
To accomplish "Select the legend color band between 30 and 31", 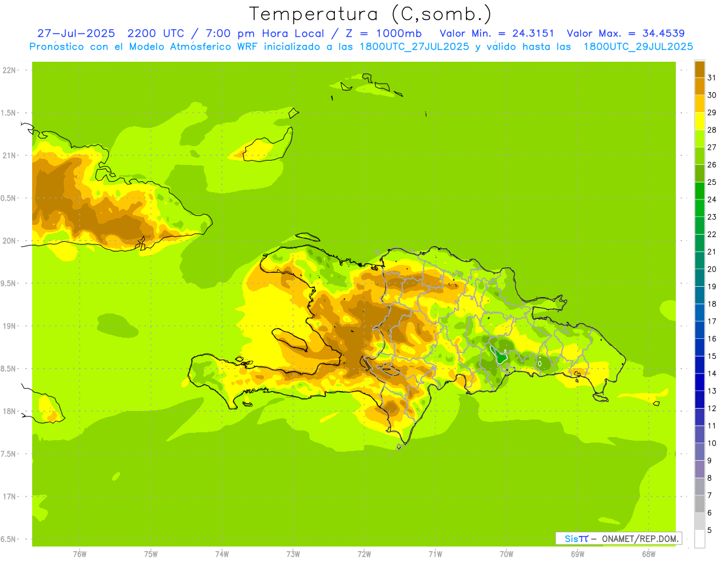I will coord(699,86).
